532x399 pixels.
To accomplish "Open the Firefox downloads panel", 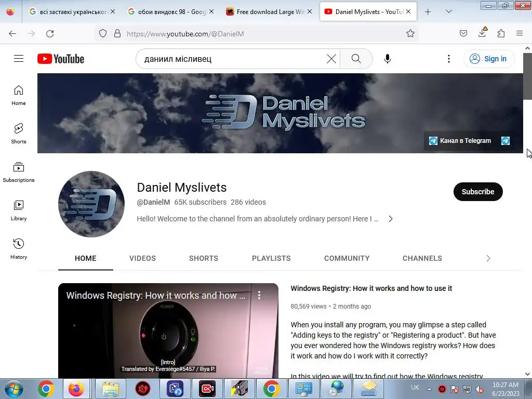I will [x=482, y=33].
